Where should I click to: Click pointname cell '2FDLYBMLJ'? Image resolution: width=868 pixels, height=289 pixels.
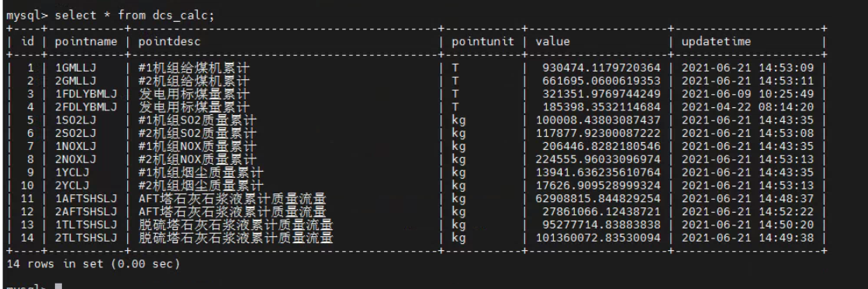(x=86, y=107)
